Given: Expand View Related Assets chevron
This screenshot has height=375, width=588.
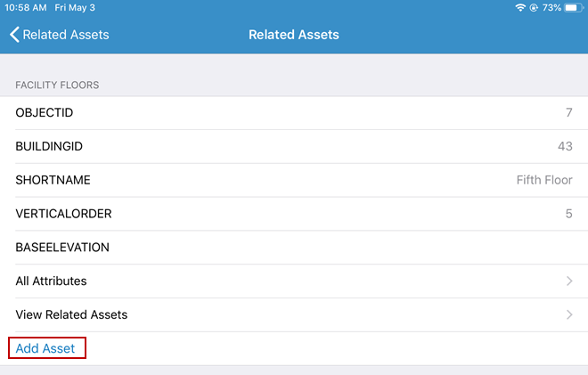Looking at the screenshot, I should [569, 315].
